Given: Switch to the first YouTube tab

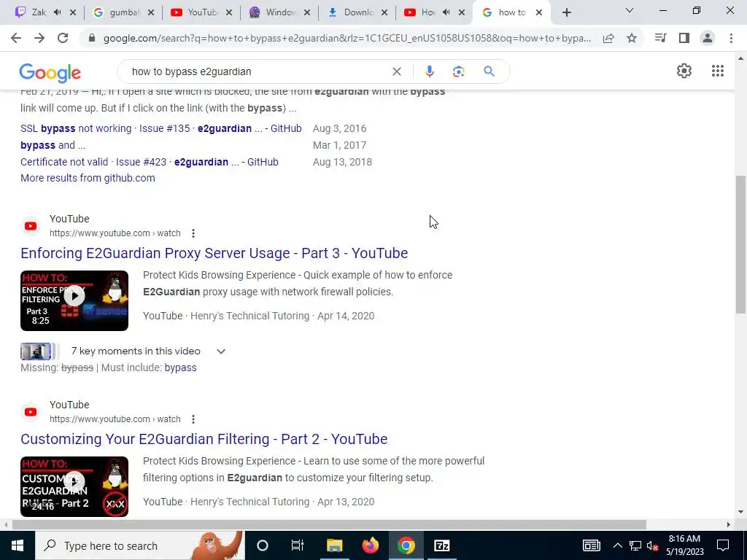Looking at the screenshot, I should pyautogui.click(x=201, y=12).
